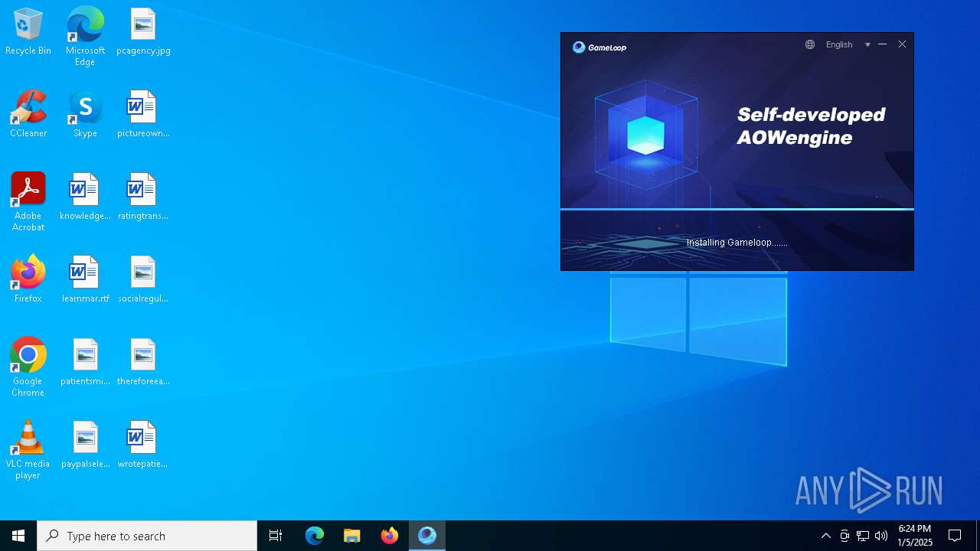Open Microsoft Edge desktop shortcut

pyautogui.click(x=85, y=37)
